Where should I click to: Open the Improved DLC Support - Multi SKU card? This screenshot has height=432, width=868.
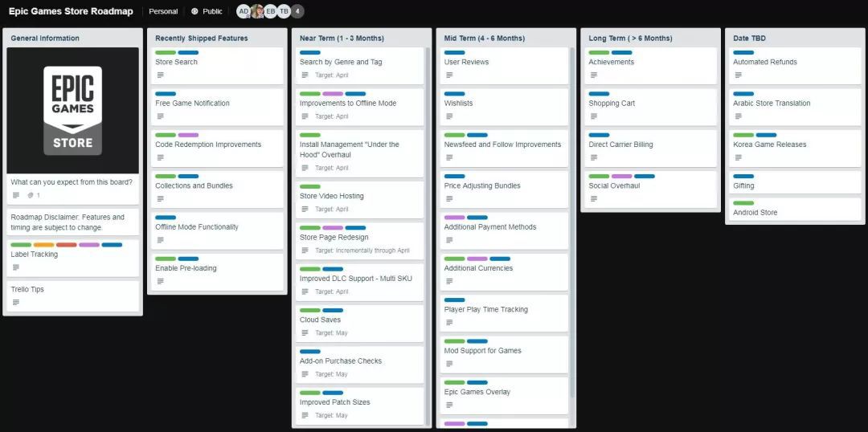tap(359, 283)
